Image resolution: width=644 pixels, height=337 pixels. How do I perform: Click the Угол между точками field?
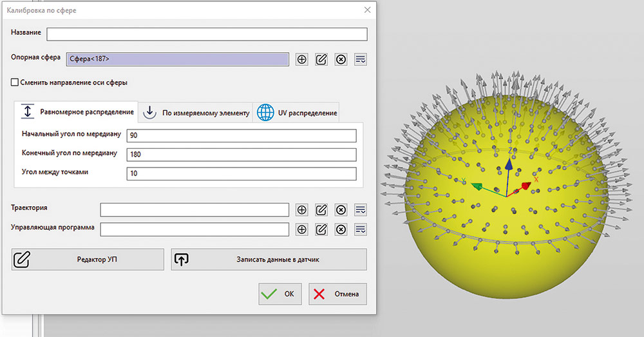click(x=241, y=173)
